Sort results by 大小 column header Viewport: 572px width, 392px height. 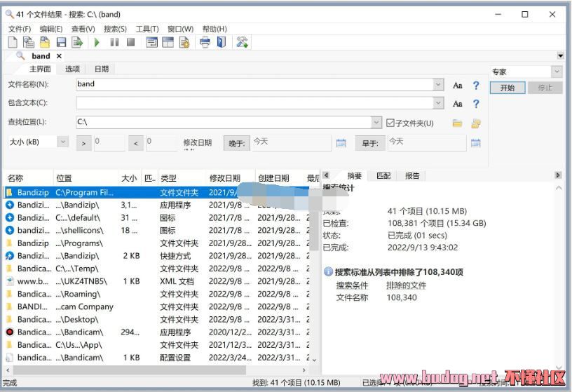pos(129,178)
